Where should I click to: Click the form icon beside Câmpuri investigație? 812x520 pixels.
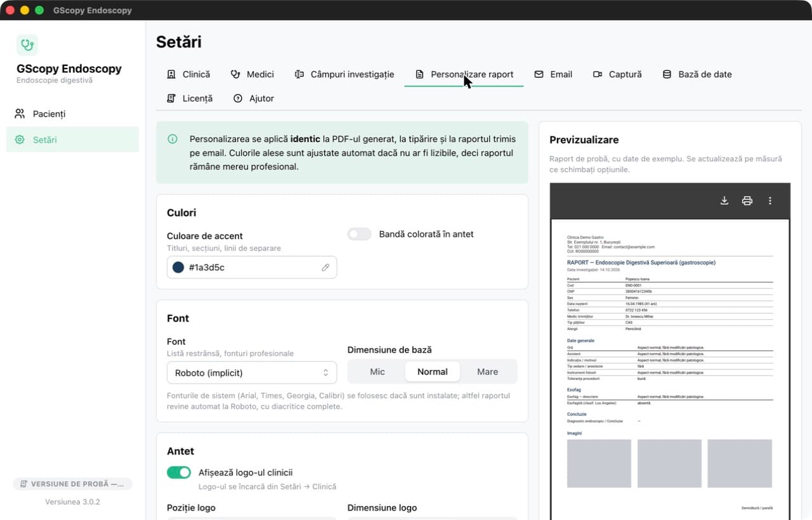pos(299,74)
